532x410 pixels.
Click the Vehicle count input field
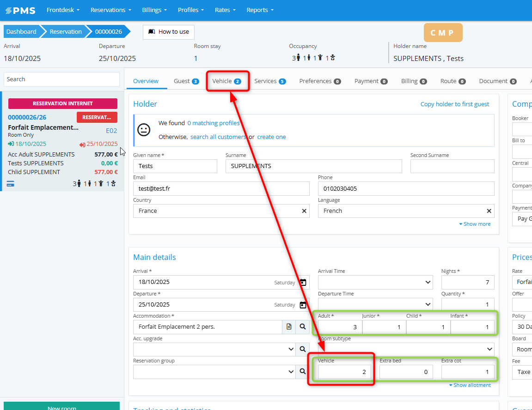[x=344, y=372]
